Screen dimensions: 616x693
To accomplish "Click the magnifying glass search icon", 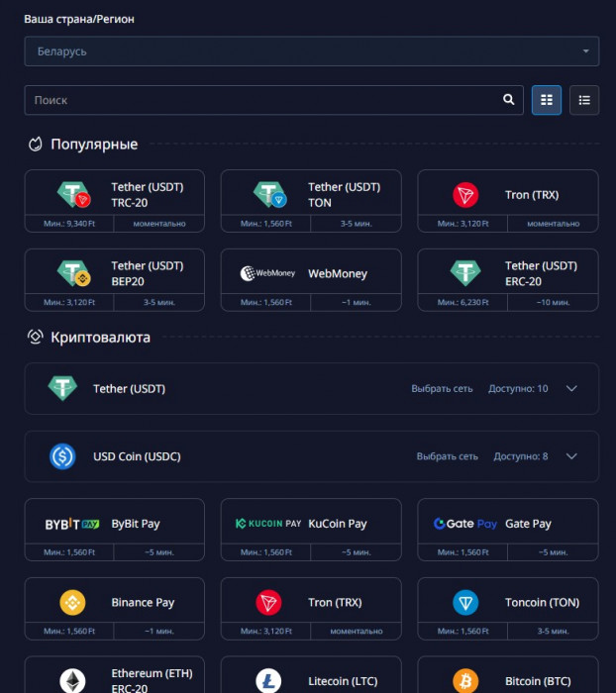I will pyautogui.click(x=508, y=99).
